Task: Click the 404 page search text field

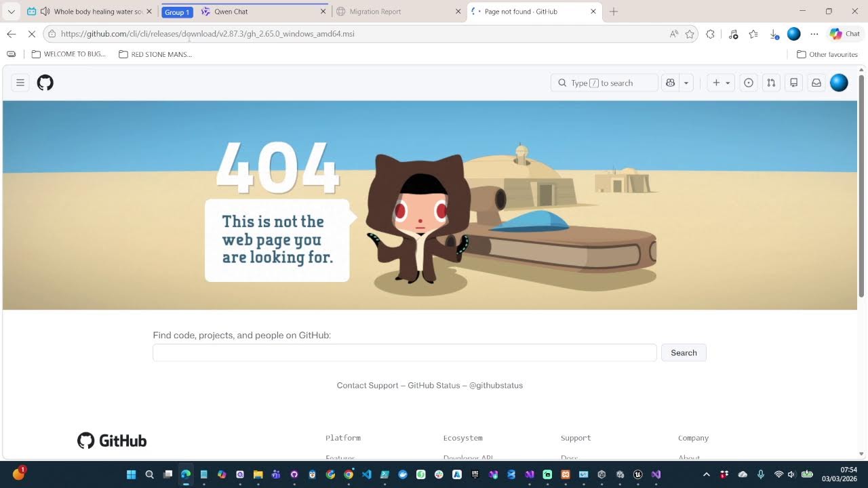Action: (405, 352)
